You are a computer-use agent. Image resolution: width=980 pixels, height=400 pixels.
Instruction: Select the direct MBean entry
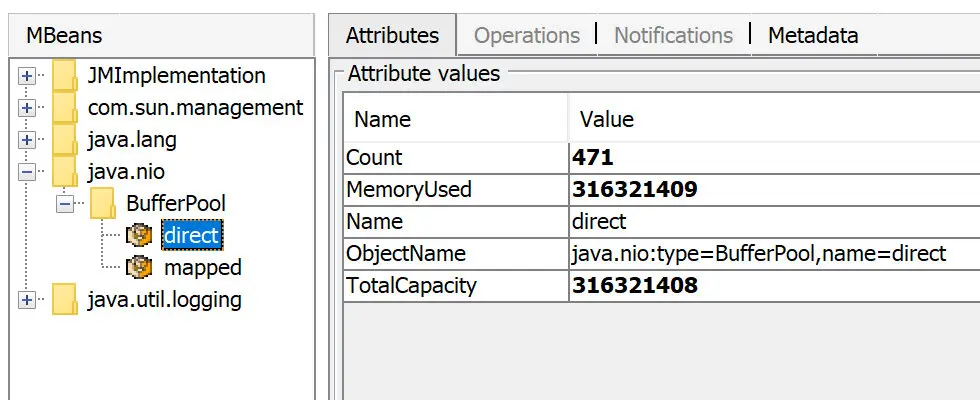[x=191, y=236]
